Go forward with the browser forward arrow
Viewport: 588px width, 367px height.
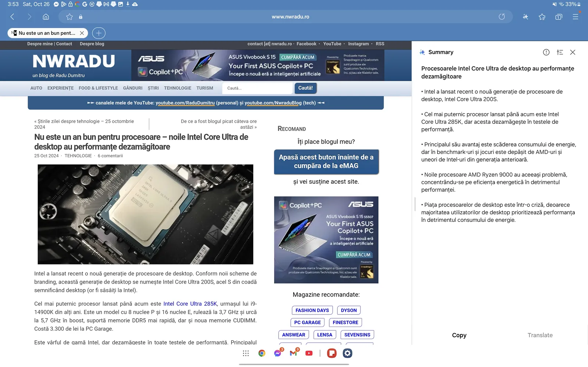(x=29, y=17)
